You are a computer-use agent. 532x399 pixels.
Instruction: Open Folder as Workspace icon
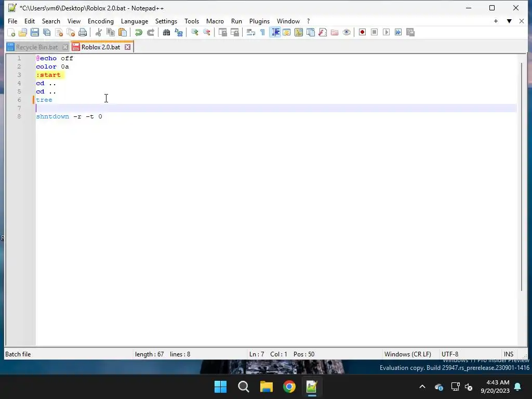pos(335,32)
